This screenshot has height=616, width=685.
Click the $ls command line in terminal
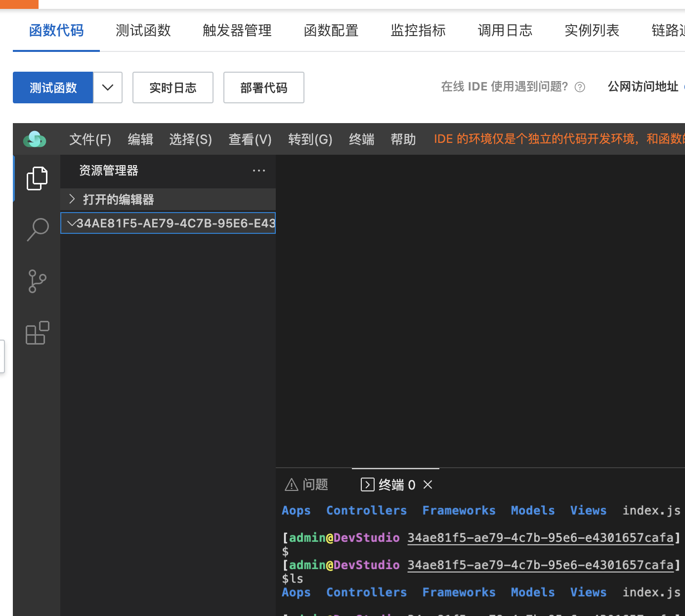[293, 578]
